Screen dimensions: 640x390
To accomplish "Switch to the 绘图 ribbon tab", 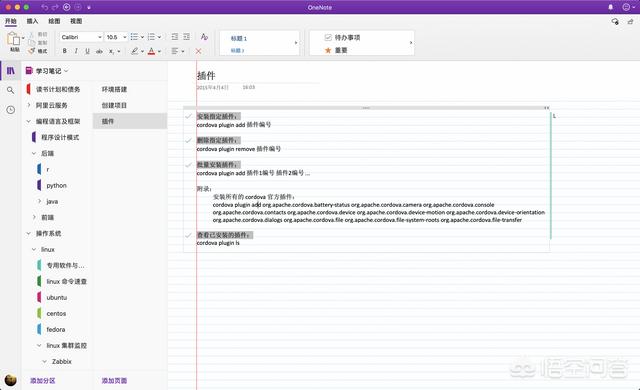I will (54, 21).
